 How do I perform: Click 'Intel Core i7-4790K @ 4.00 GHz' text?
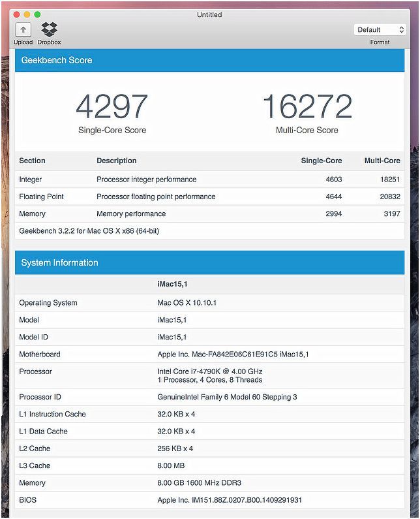(x=209, y=371)
